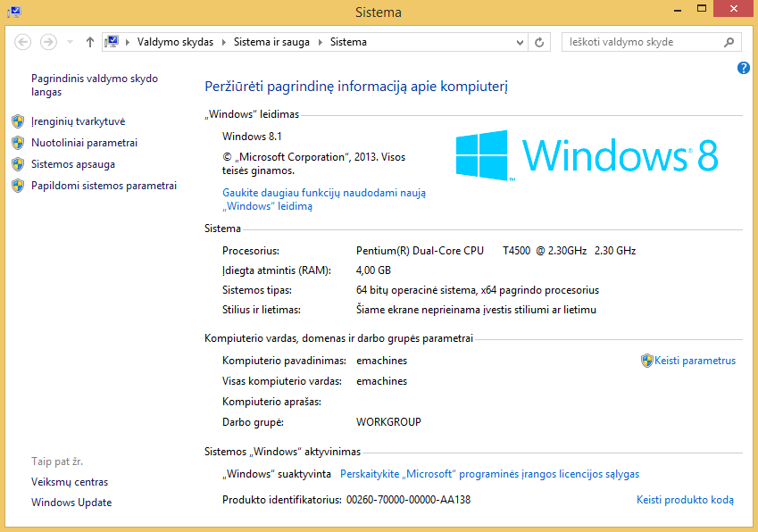The width and height of the screenshot is (758, 532).
Task: Select emachines next to Visas kompiuterio vardas
Action: 382,381
